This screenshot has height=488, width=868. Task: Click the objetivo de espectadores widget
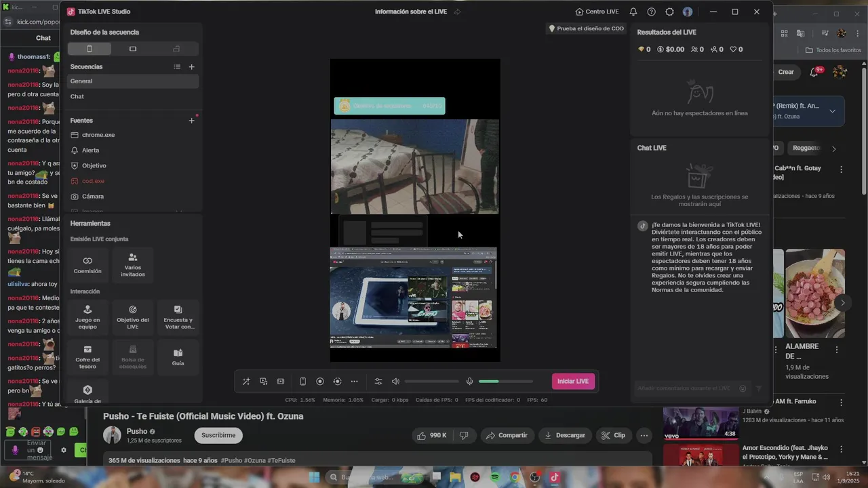pos(389,106)
